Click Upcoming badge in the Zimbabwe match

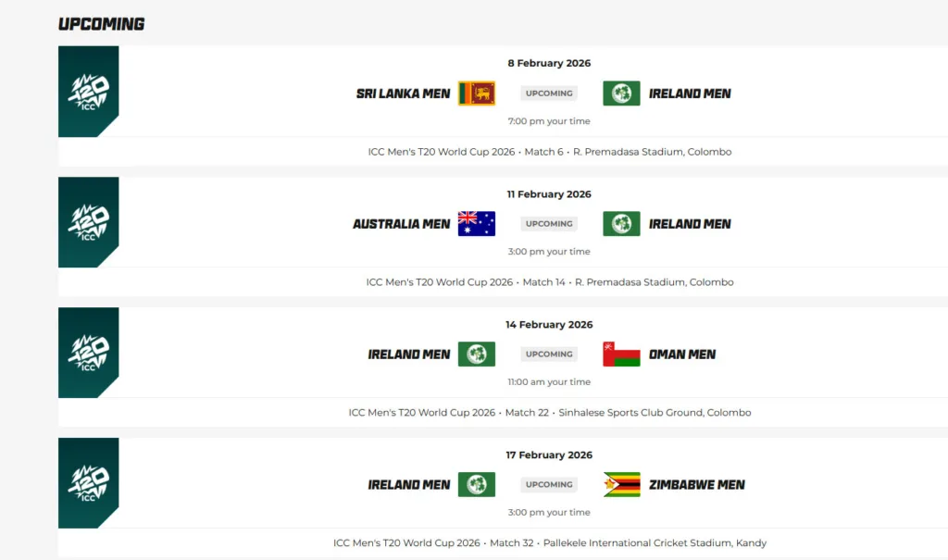(x=549, y=485)
